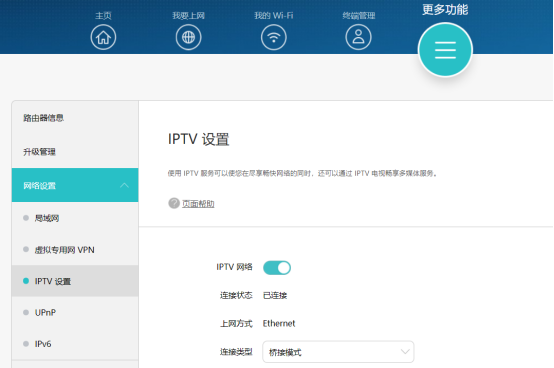Click the IPTV 网络 label
The width and height of the screenshot is (554, 368).
(234, 267)
